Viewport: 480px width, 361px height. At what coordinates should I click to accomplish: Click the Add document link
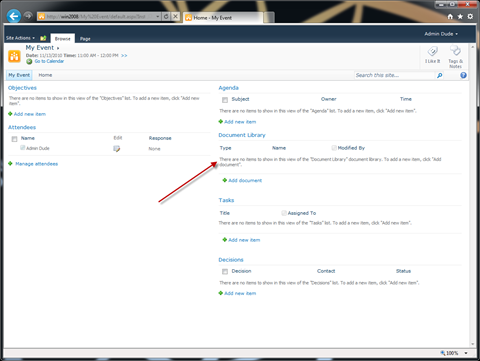tap(245, 181)
